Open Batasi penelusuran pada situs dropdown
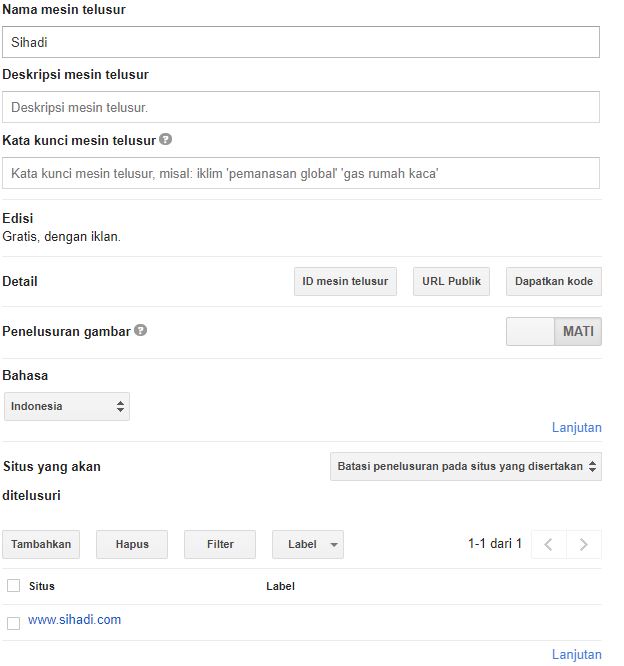Viewport: 624px width, 666px height. (466, 466)
